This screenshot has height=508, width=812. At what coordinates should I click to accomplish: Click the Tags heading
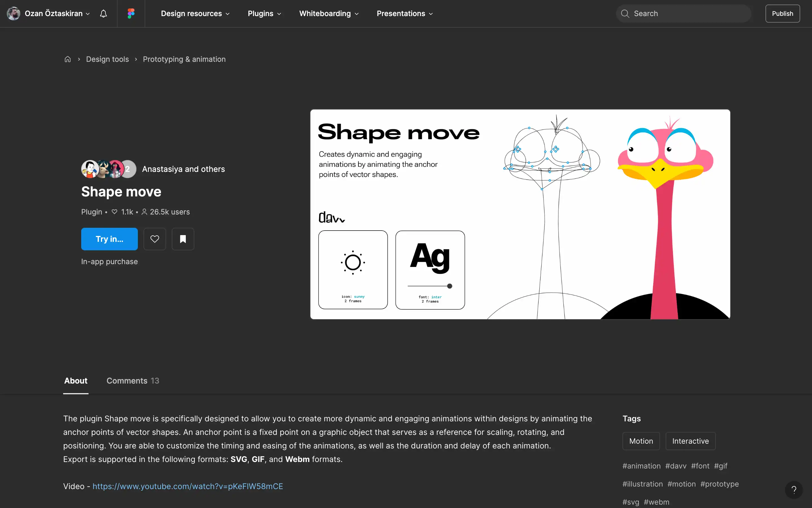click(x=632, y=419)
